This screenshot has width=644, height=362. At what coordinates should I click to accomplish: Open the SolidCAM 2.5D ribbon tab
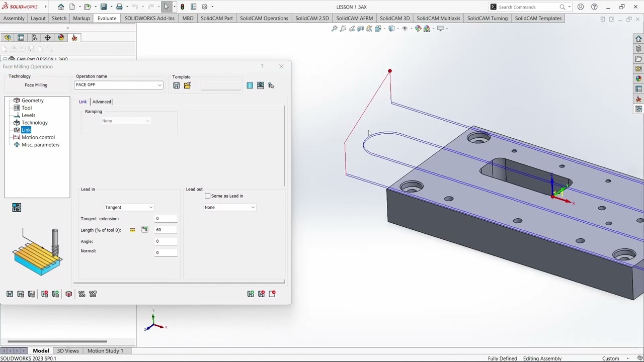pyautogui.click(x=312, y=19)
